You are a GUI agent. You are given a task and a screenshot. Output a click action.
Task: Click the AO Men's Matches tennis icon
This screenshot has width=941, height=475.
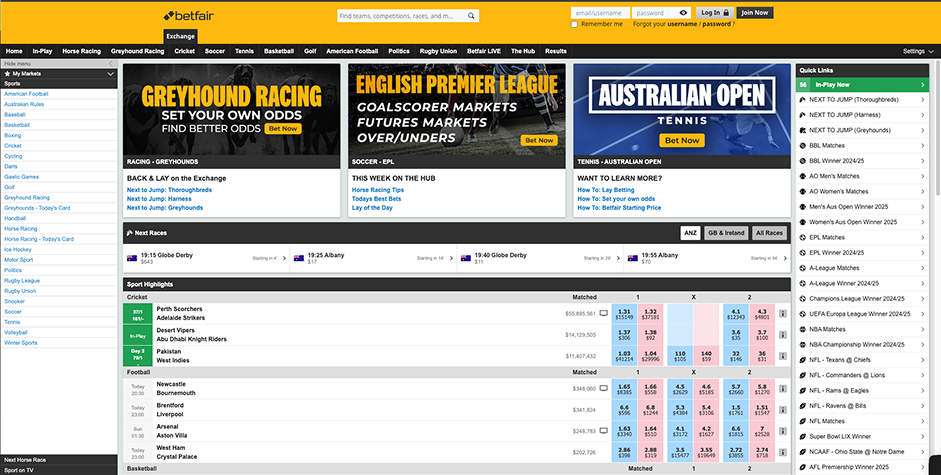803,176
